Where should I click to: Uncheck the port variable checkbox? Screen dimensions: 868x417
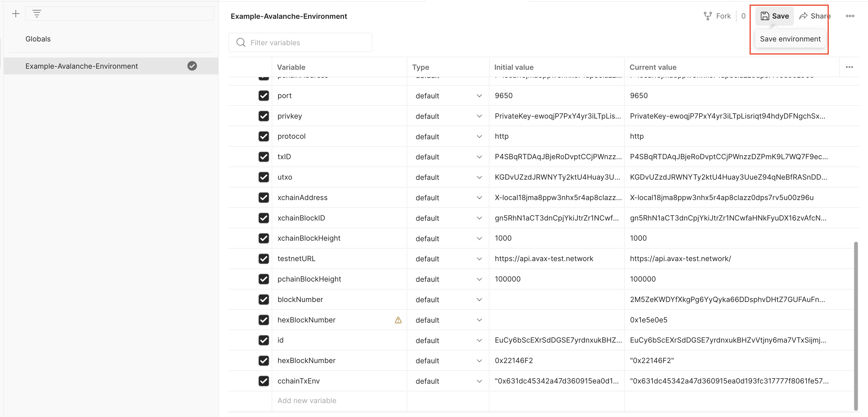tap(264, 96)
